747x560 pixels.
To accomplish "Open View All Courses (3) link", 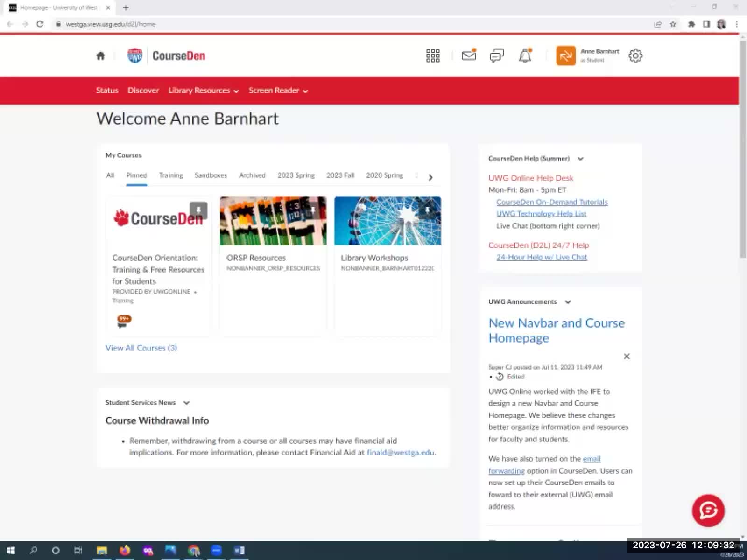I will 141,348.
